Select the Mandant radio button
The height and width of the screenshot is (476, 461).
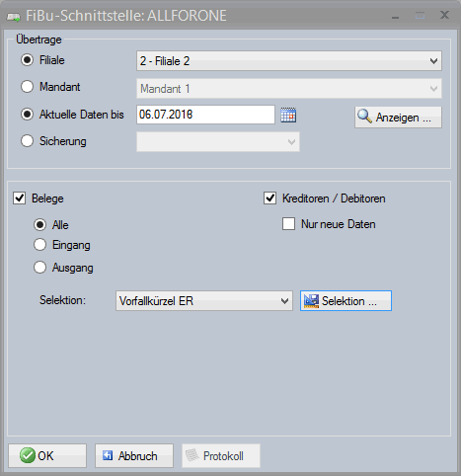coord(27,87)
